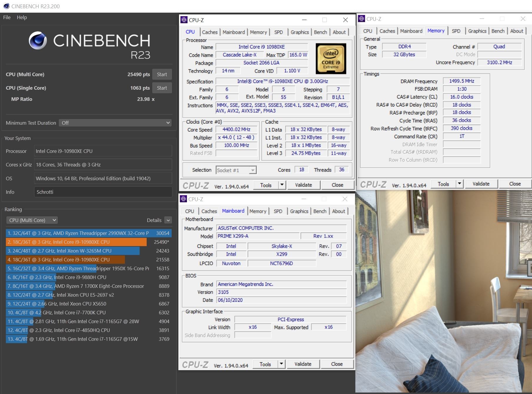Image resolution: width=532 pixels, height=394 pixels.
Task: Switch to Memory tab in the processor CPU-Z window
Action: coord(258,32)
